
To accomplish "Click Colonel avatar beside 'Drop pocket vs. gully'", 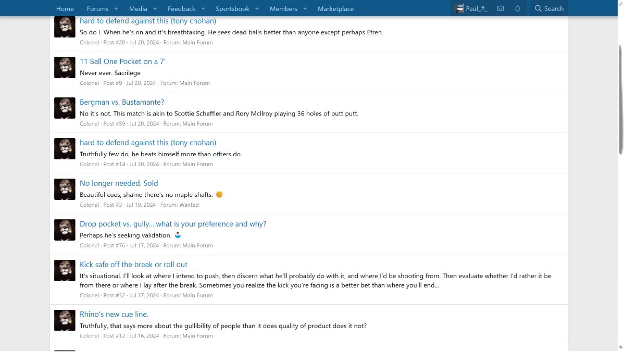I will pyautogui.click(x=65, y=230).
